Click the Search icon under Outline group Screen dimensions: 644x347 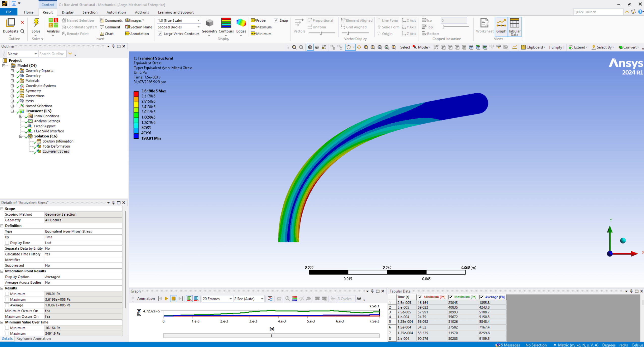(x=22, y=31)
